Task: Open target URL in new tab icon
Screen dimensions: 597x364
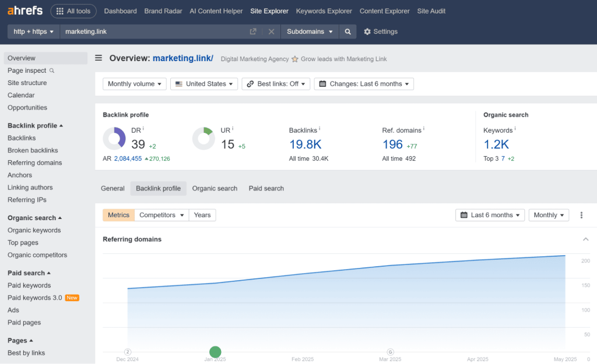Action: click(253, 31)
